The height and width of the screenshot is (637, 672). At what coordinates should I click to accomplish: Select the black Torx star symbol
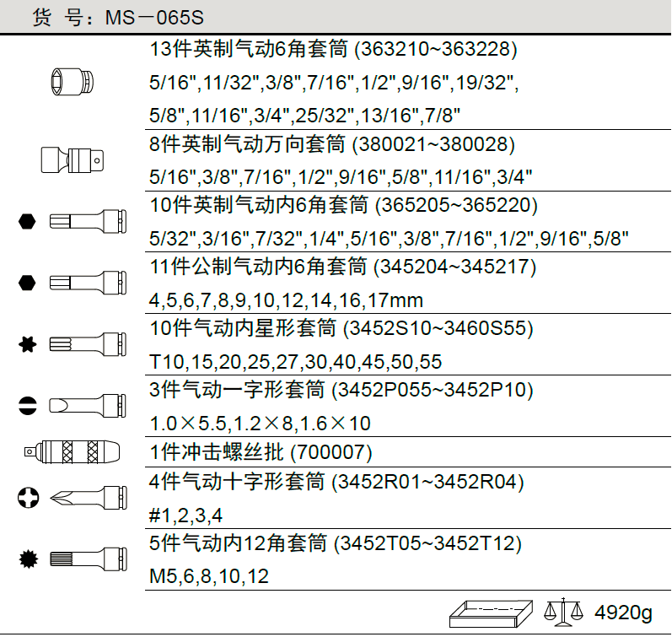click(x=27, y=344)
